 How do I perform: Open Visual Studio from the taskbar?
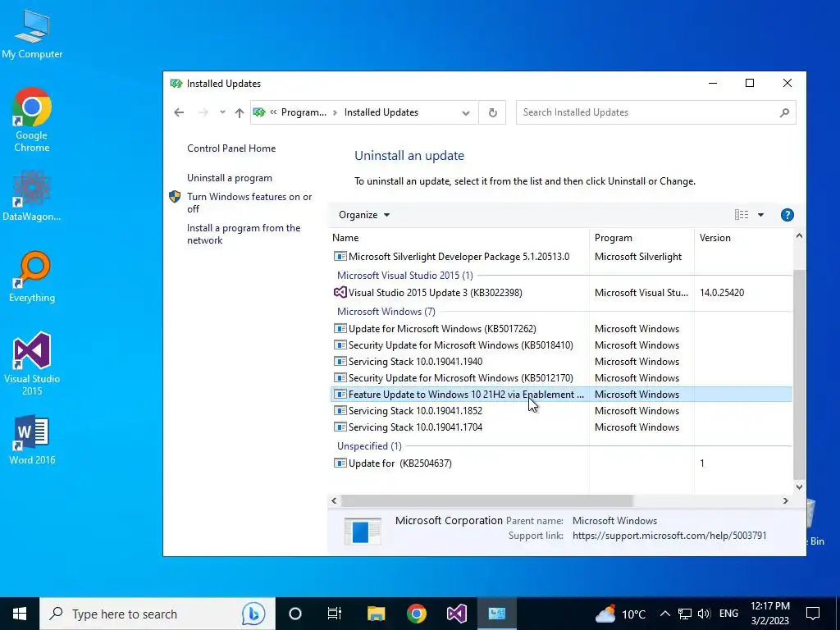point(456,614)
